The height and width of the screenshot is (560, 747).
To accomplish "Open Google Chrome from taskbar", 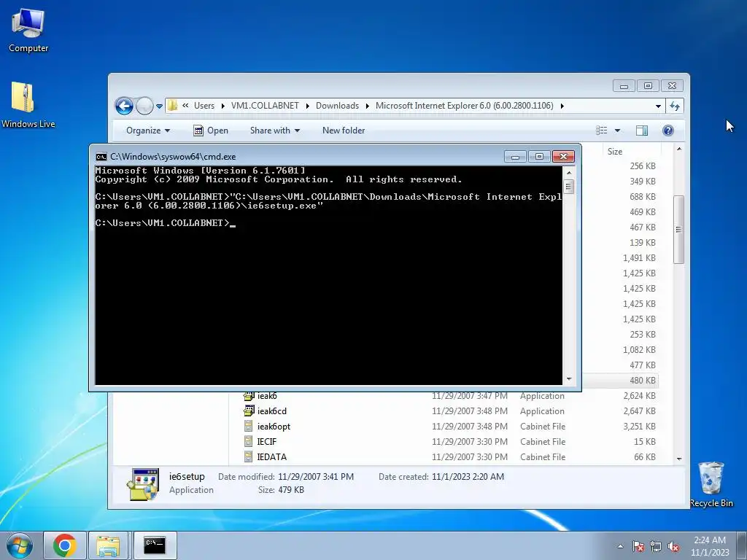I will [x=65, y=545].
